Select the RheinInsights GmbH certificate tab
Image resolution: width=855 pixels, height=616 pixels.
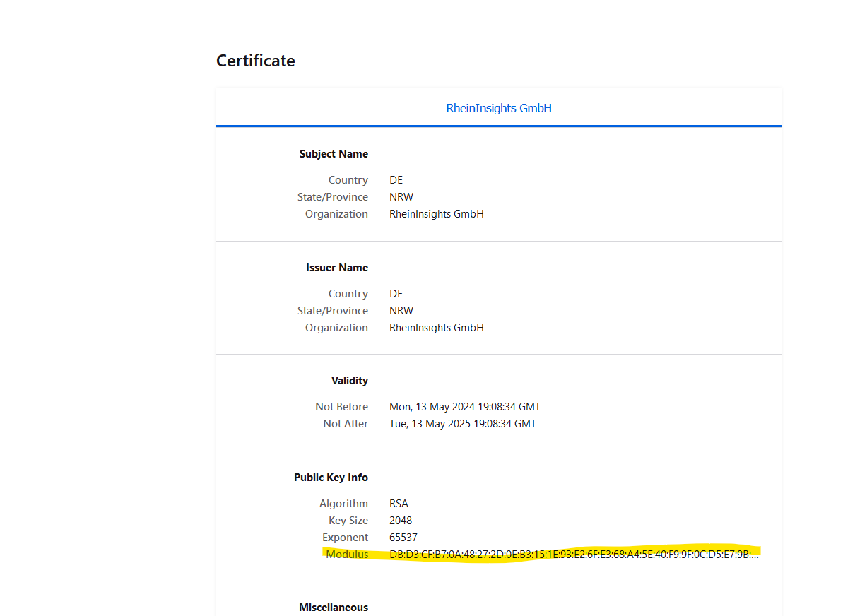pos(498,108)
